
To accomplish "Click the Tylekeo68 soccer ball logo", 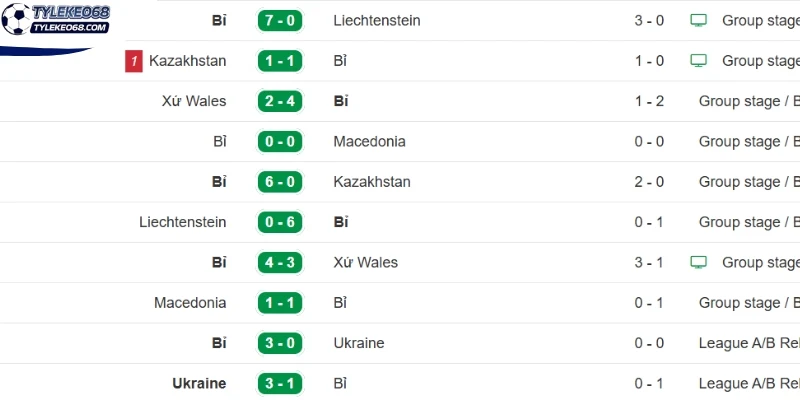I will tap(16, 18).
